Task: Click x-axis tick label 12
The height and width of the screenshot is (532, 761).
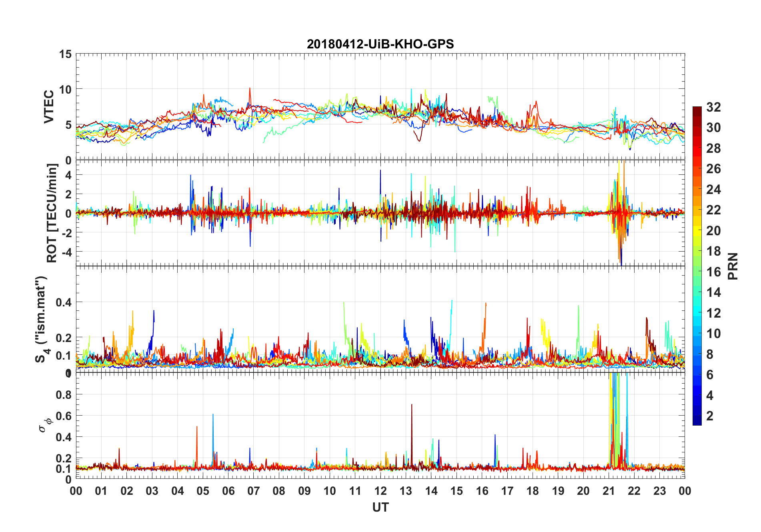Action: click(380, 491)
